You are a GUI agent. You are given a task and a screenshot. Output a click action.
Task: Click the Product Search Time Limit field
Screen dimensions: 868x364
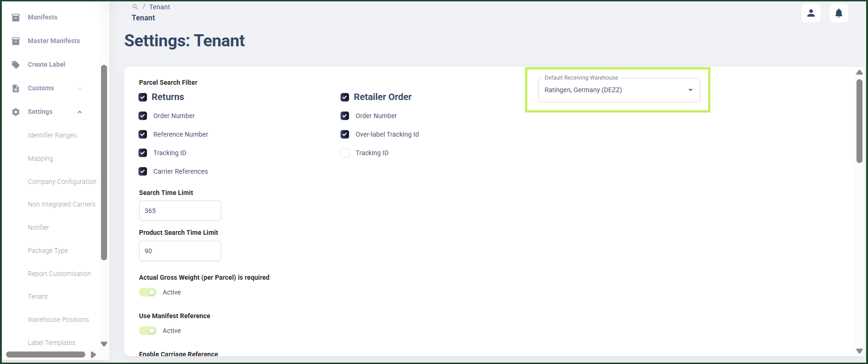[180, 251]
